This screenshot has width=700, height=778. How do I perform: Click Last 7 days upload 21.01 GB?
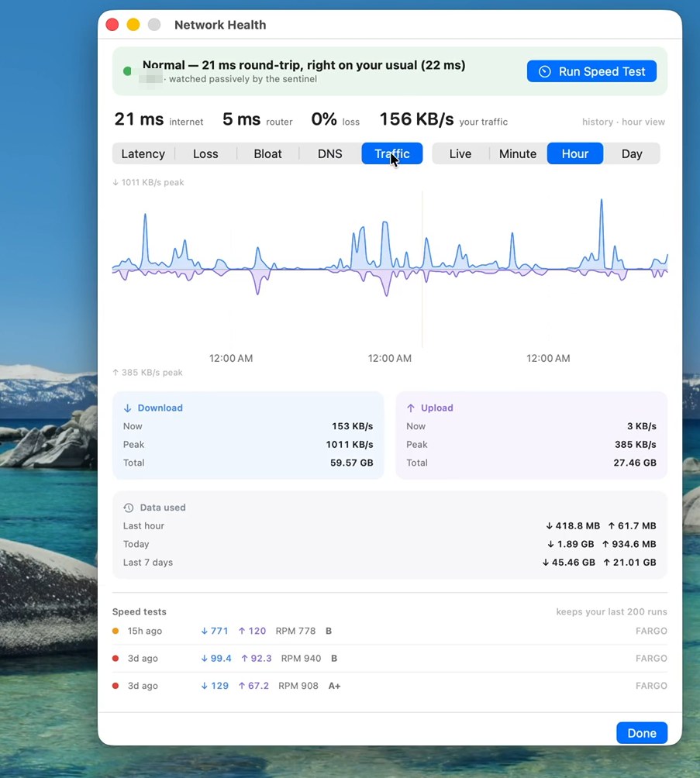630,563
